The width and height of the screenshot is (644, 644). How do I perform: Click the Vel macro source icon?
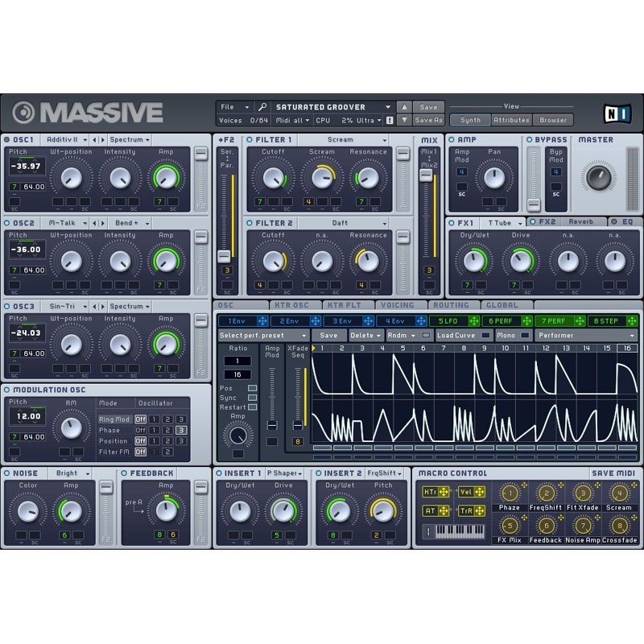pyautogui.click(x=467, y=491)
